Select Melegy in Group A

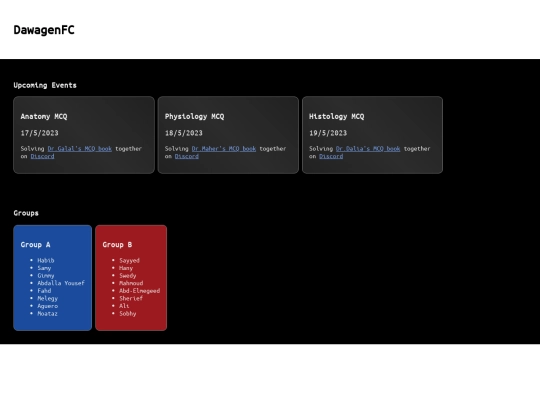pyautogui.click(x=48, y=298)
